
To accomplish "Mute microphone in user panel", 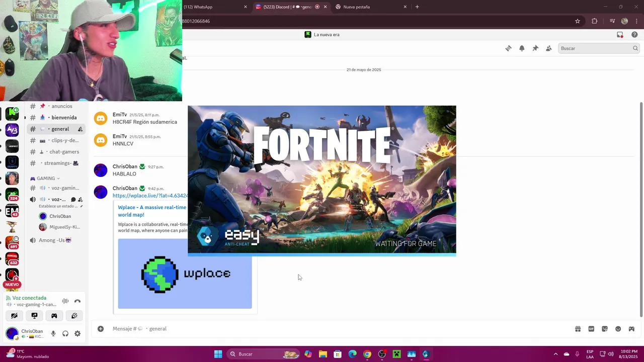I will pyautogui.click(x=53, y=333).
